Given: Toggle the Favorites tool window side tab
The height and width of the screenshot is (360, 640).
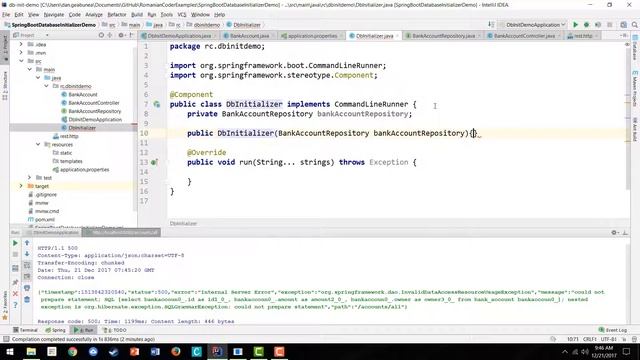Looking at the screenshot, I should [5, 305].
